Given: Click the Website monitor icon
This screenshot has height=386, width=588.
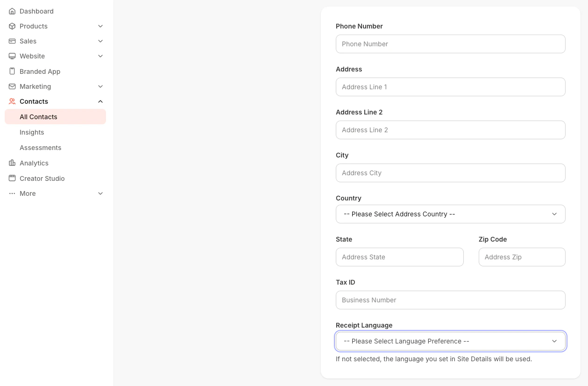Looking at the screenshot, I should pos(12,56).
